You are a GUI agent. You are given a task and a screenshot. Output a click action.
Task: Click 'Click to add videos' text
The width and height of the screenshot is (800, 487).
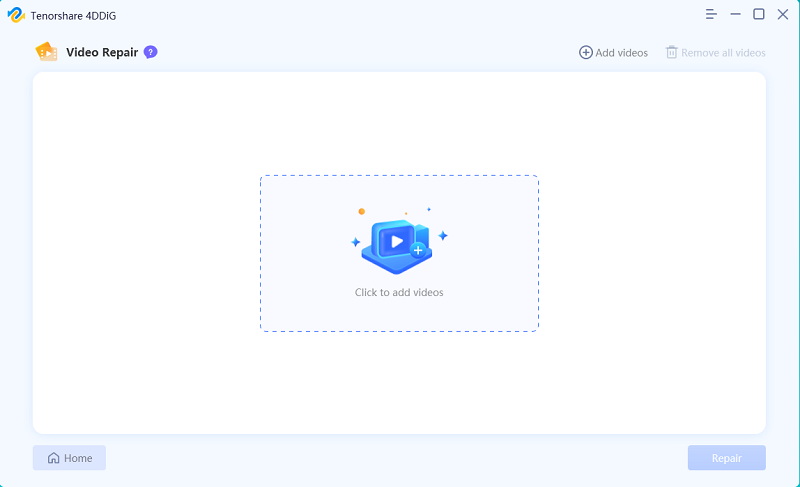point(399,292)
